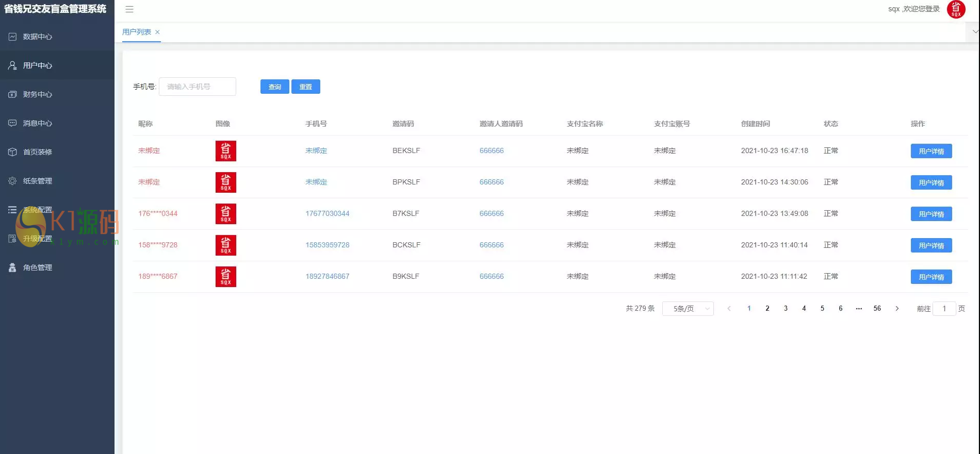Image resolution: width=980 pixels, height=454 pixels.
Task: Expand the 5条/页 page size dropdown
Action: tap(688, 309)
